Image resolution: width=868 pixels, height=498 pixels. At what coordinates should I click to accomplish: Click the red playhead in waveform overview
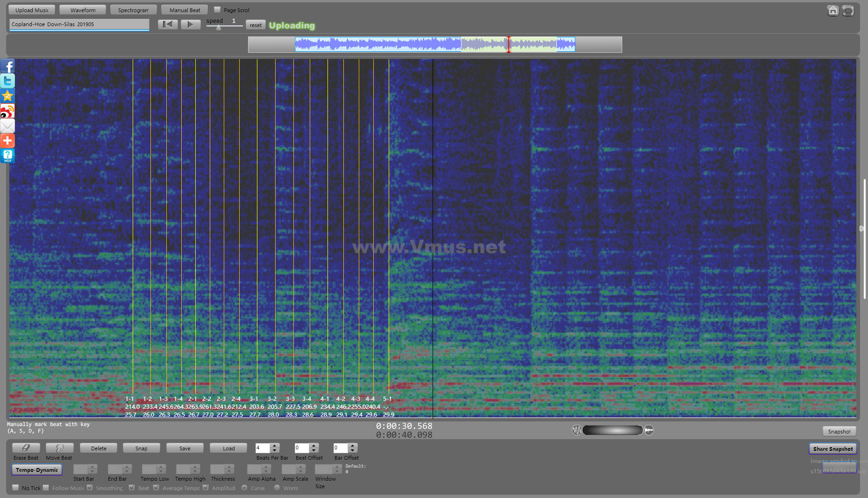(509, 44)
